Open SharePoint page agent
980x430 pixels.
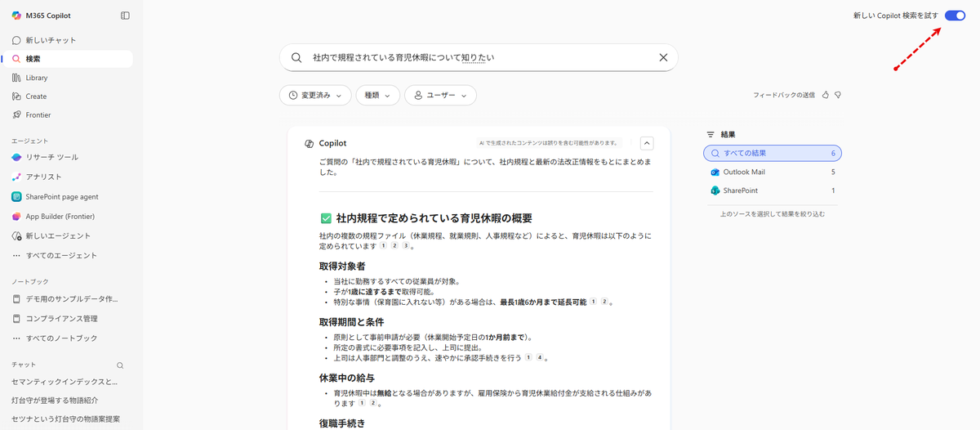pyautogui.click(x=61, y=196)
